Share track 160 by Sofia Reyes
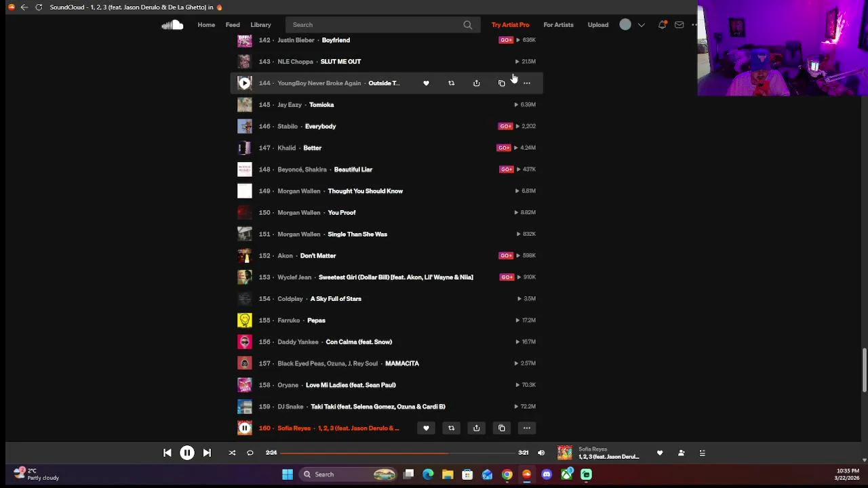Viewport: 868px width, 488px height. [x=476, y=428]
